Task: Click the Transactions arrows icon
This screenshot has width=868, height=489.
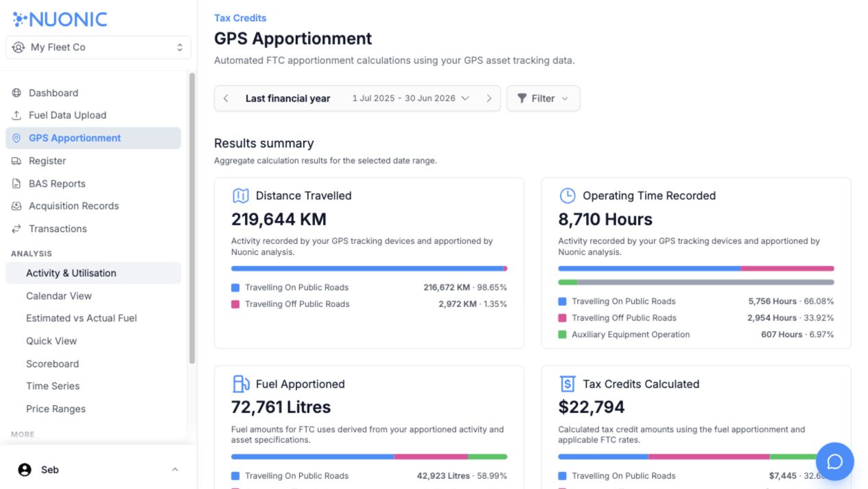Action: tap(16, 229)
